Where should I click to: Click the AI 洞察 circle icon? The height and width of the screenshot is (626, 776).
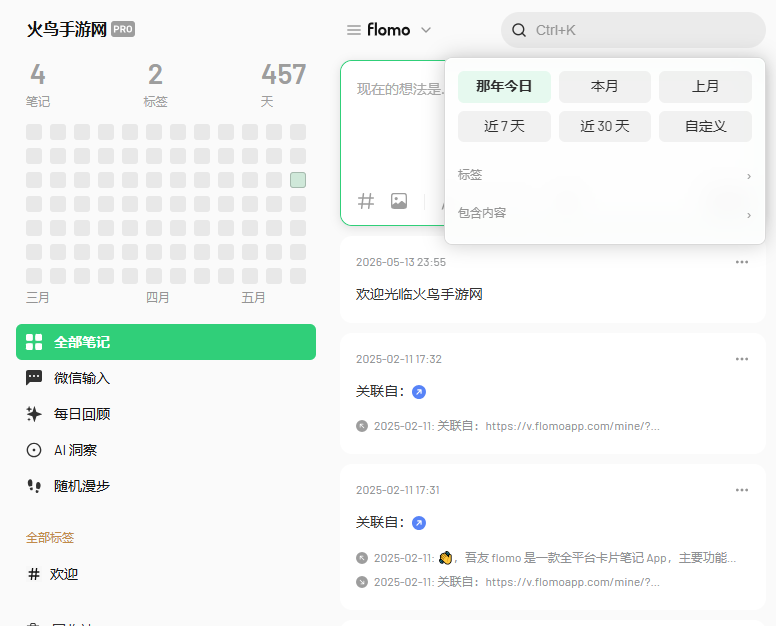point(34,450)
